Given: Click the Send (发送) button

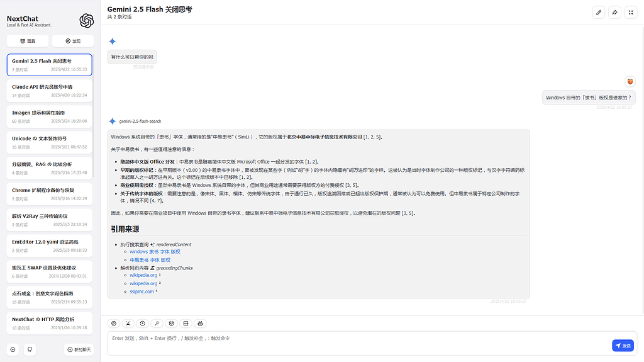Looking at the screenshot, I should 623,346.
